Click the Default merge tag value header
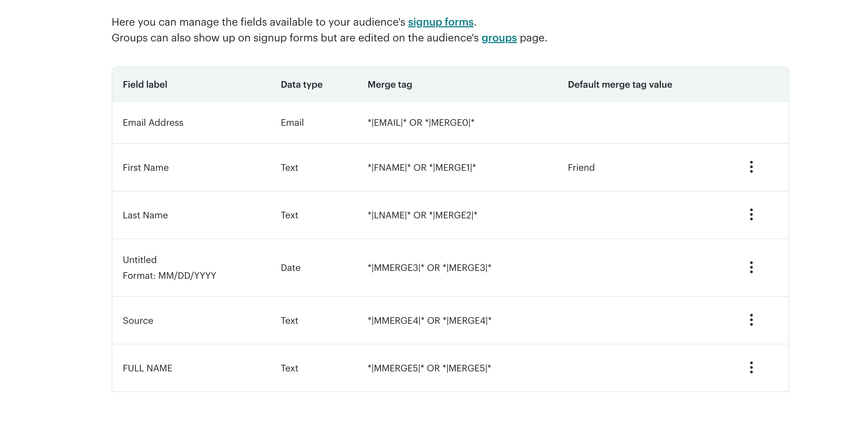868x440 pixels. (620, 85)
